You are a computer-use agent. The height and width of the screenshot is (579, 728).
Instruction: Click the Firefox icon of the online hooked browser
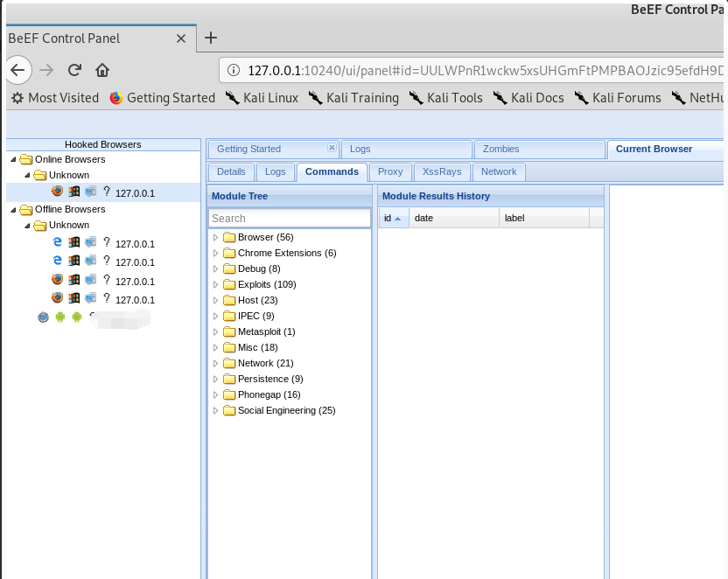[x=57, y=192]
